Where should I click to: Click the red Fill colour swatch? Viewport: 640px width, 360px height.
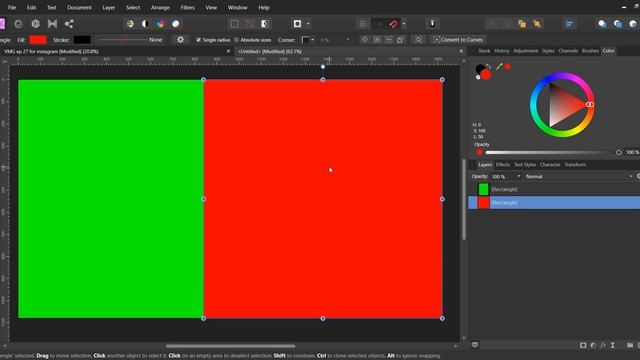pyautogui.click(x=38, y=40)
